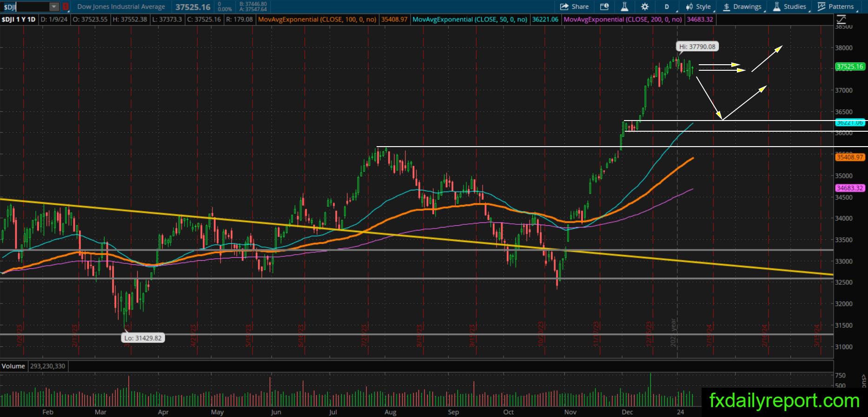The height and width of the screenshot is (417, 868).
Task: Click the high value H: 37552.38
Action: pos(129,20)
